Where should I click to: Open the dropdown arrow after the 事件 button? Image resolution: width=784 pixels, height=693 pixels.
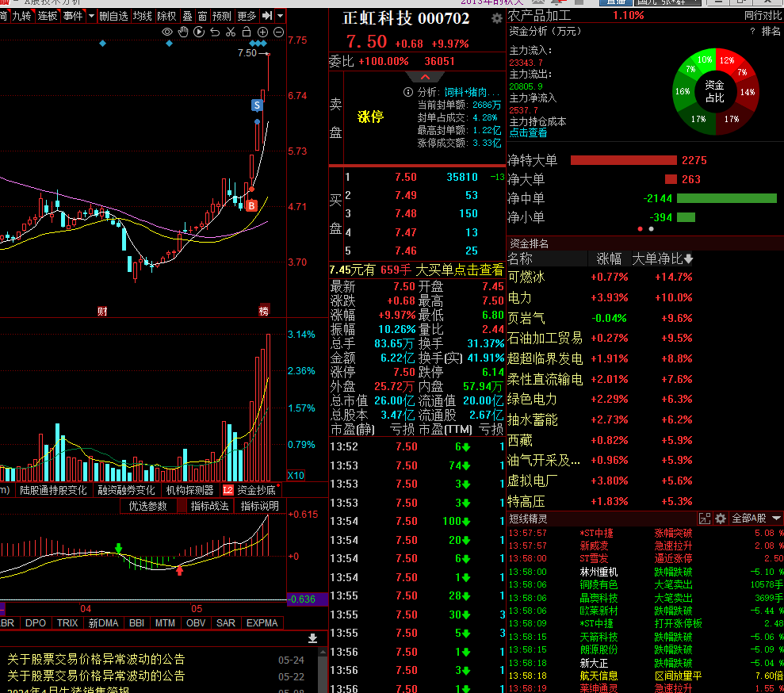click(x=91, y=16)
